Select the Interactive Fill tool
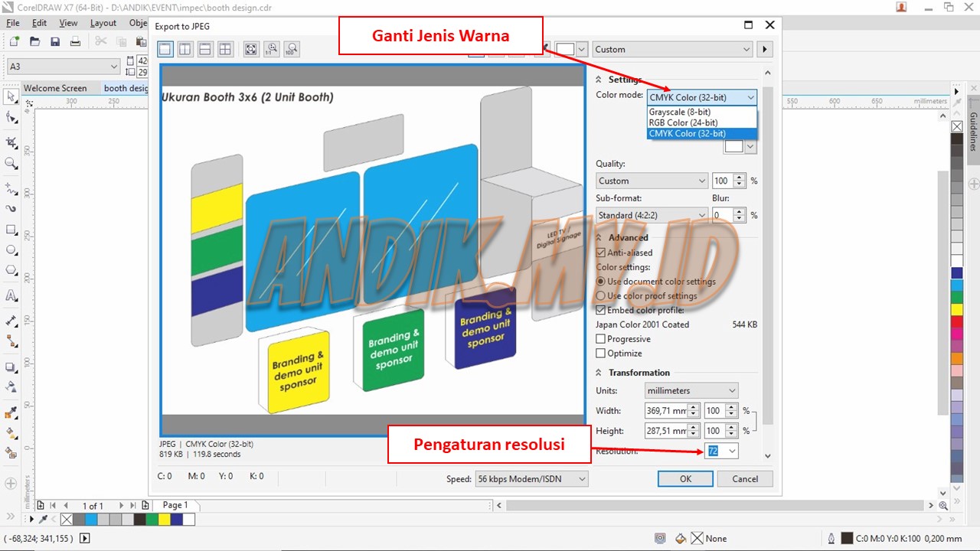Viewport: 980px width, 551px height. [11, 433]
